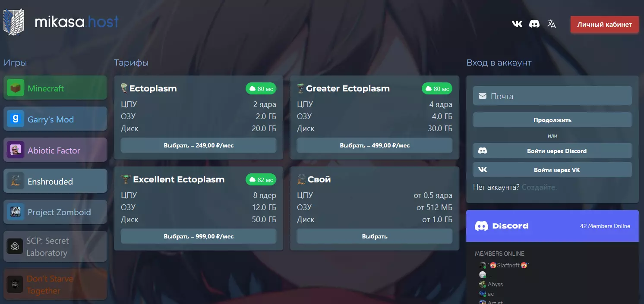Log in with Войти через Discord
Screen dimensions: 644x304
552,151
